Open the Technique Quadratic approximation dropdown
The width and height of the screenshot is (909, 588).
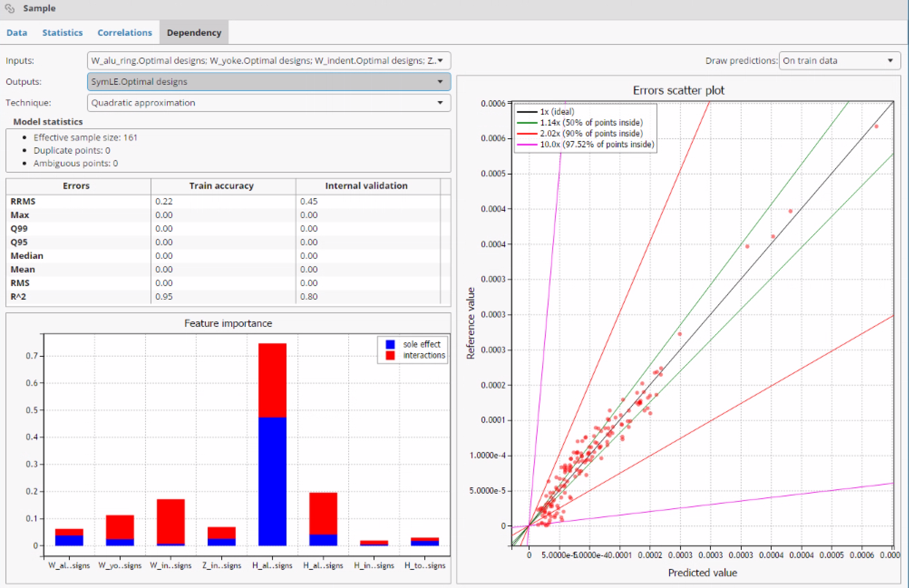pyautogui.click(x=269, y=103)
